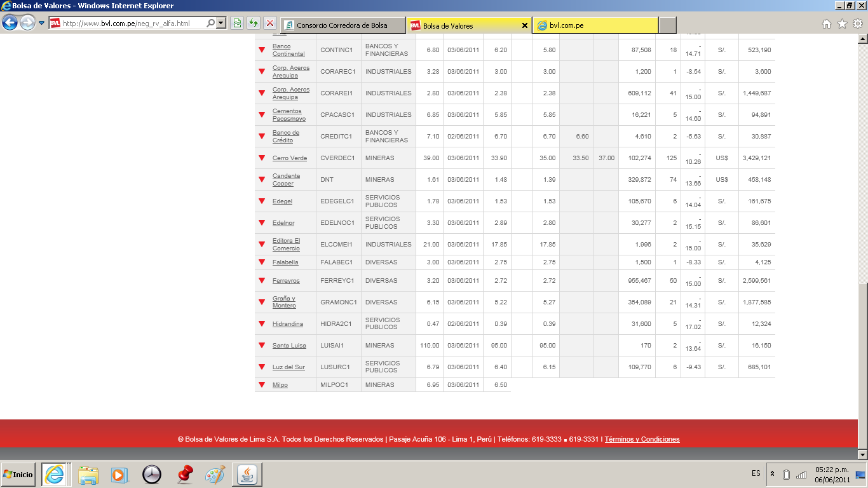
Task: Click the ES language indicator
Action: 756,474
